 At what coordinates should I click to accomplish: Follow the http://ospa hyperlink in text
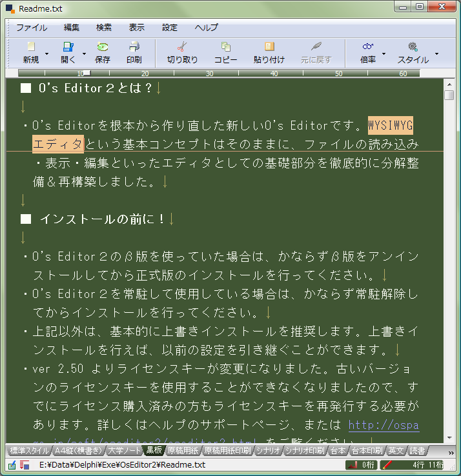pyautogui.click(x=384, y=425)
